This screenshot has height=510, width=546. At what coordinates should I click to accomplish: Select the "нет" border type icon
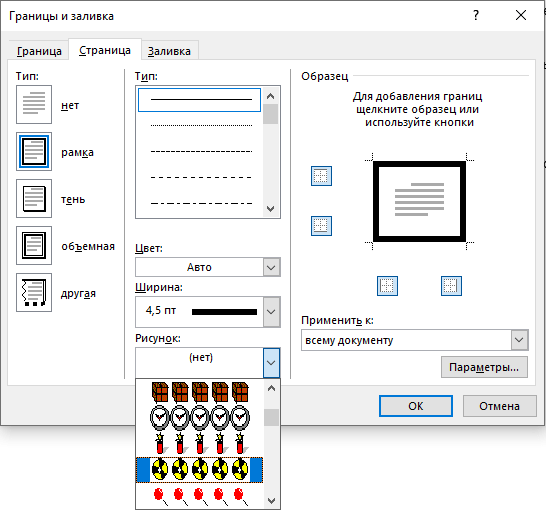tap(34, 104)
